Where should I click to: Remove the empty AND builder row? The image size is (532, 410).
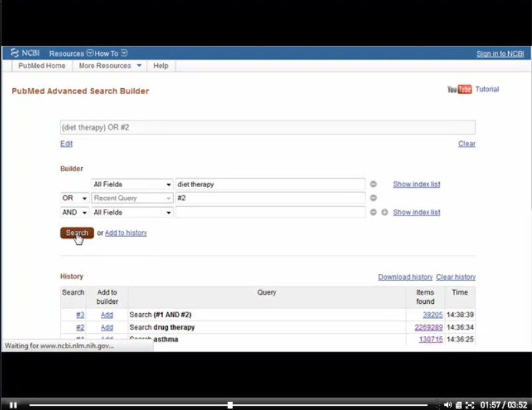tap(373, 212)
